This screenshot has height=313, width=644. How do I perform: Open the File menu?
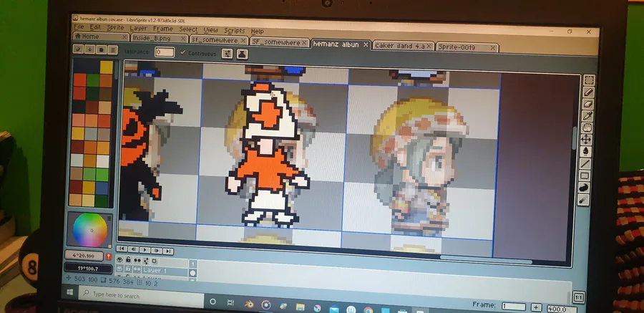tap(79, 27)
